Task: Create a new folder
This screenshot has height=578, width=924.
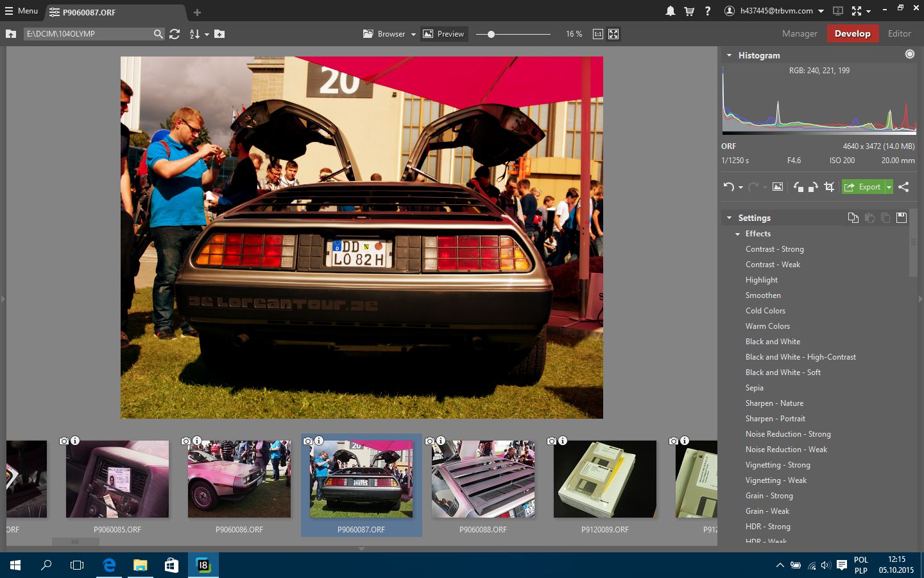Action: [x=219, y=34]
